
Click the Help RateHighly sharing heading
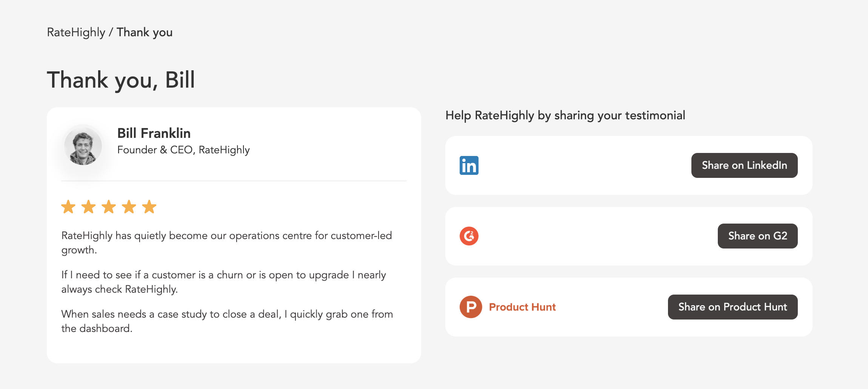click(565, 115)
